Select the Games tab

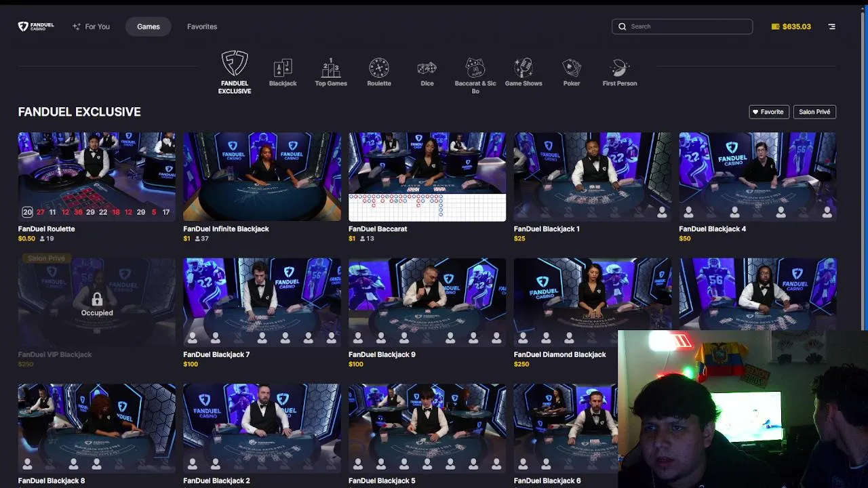(x=149, y=26)
